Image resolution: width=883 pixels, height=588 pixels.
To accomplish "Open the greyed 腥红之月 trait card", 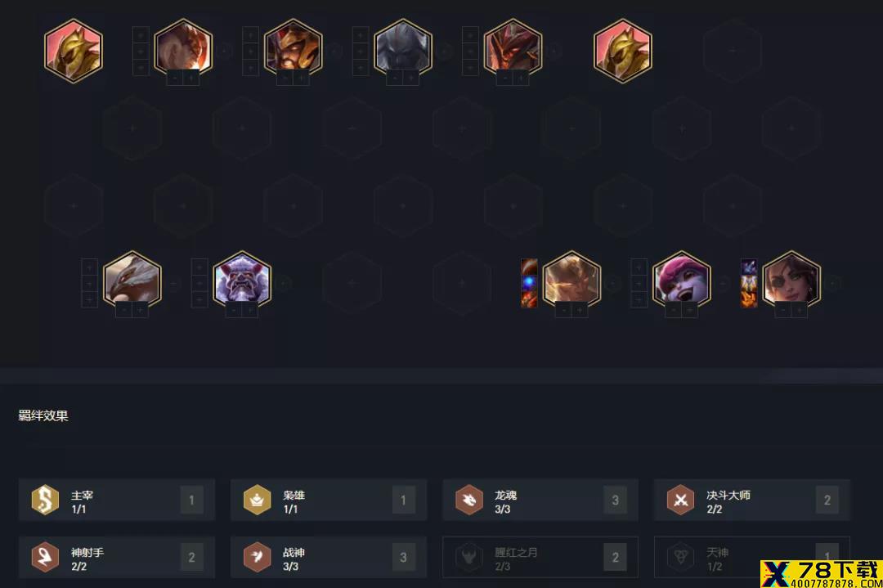I will point(540,557).
